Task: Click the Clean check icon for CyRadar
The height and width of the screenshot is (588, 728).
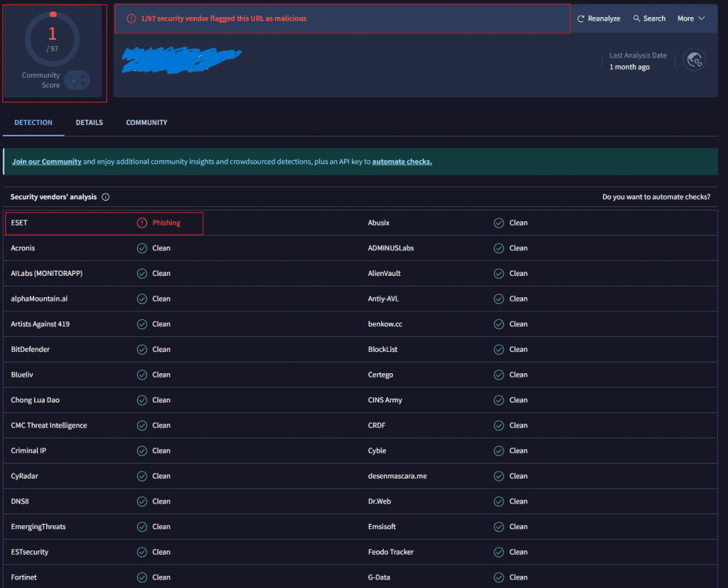Action: pyautogui.click(x=142, y=476)
